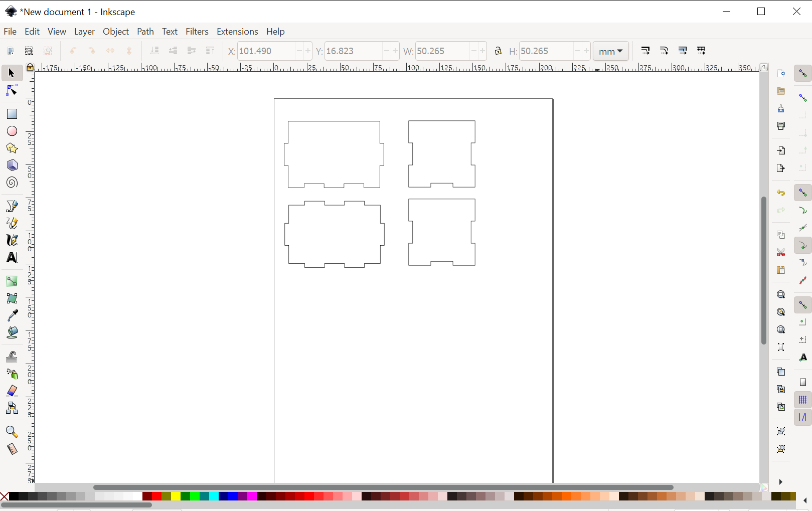
Task: Select the Calligraphy tool
Action: click(x=12, y=240)
